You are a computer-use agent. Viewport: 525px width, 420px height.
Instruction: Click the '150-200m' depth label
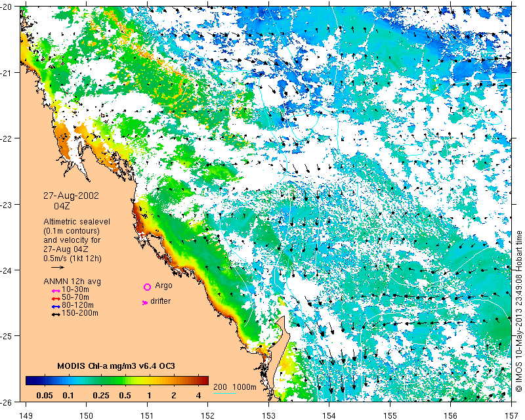coord(80,313)
